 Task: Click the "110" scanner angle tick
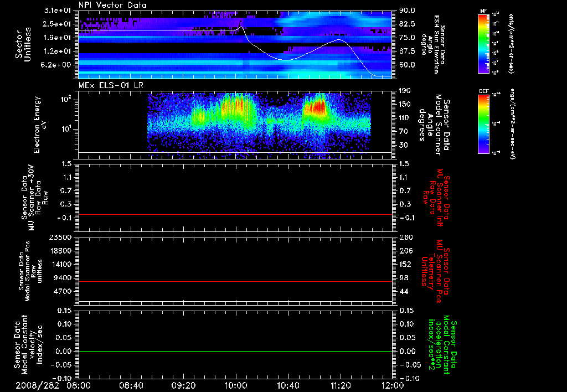click(x=405, y=118)
